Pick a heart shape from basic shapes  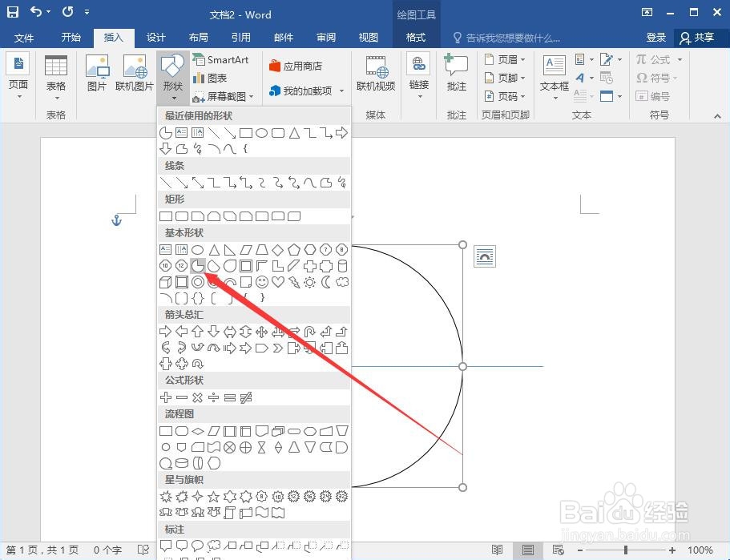pyautogui.click(x=277, y=281)
